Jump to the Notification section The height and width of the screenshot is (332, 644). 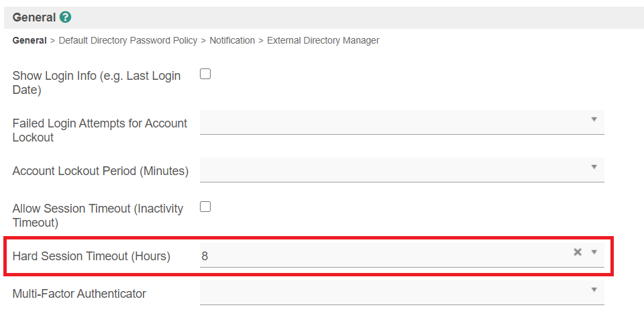pos(232,40)
